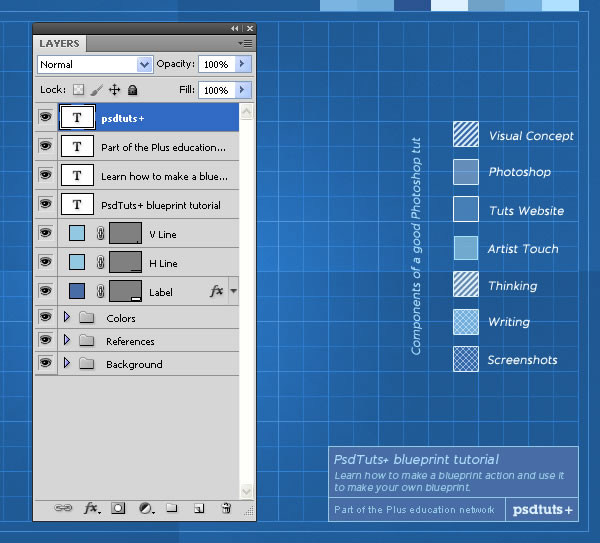Create a new layer icon
The width and height of the screenshot is (600, 543).
(x=199, y=508)
